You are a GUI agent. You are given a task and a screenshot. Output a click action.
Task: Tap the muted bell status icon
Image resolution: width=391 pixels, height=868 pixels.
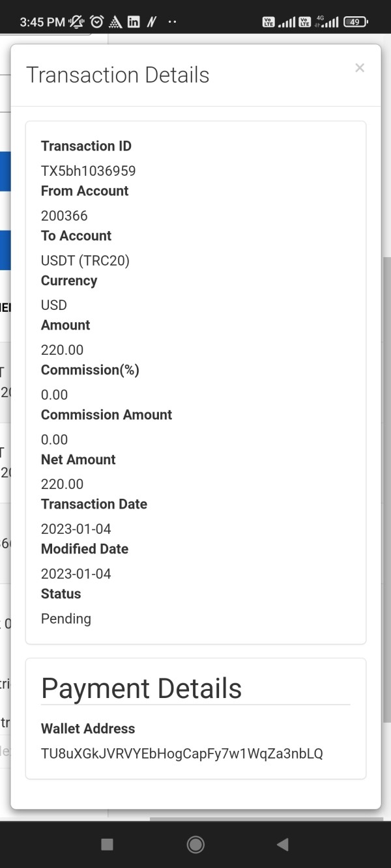[x=77, y=22]
